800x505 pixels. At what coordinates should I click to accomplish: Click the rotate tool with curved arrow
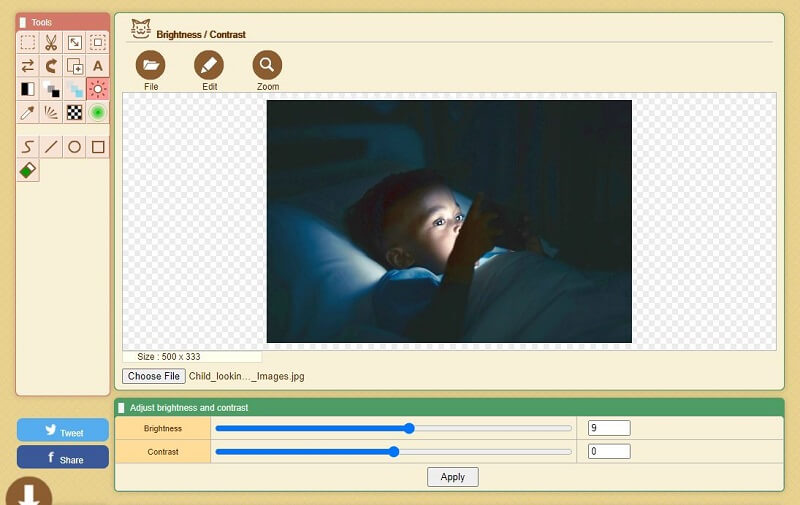(x=51, y=66)
